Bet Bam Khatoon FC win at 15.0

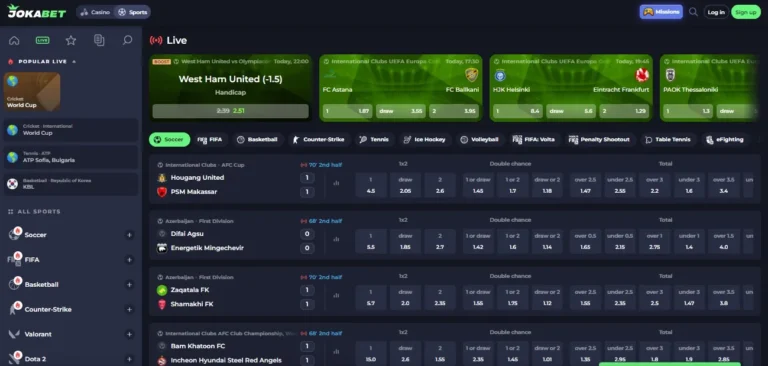(x=371, y=354)
